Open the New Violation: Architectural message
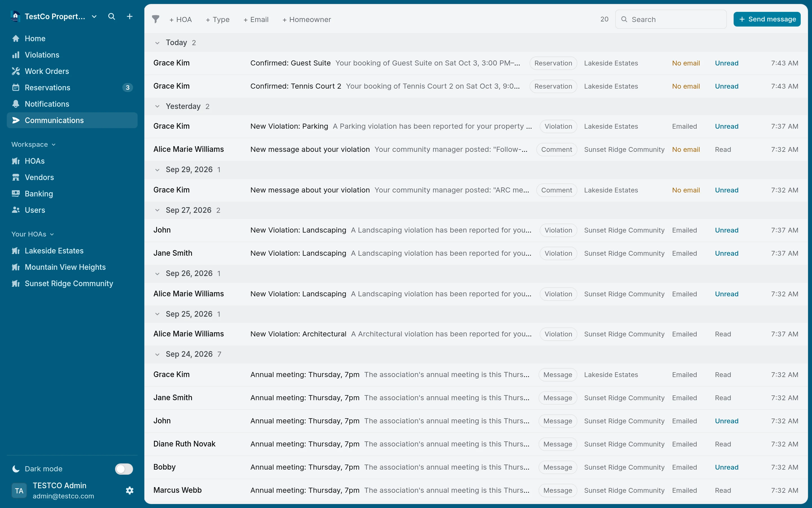 click(x=476, y=334)
